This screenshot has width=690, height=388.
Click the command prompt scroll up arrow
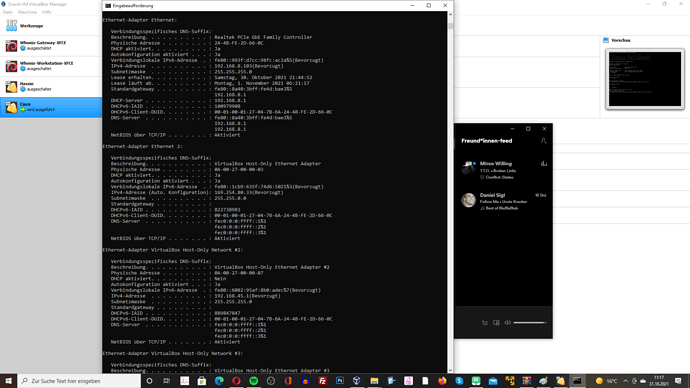click(450, 15)
